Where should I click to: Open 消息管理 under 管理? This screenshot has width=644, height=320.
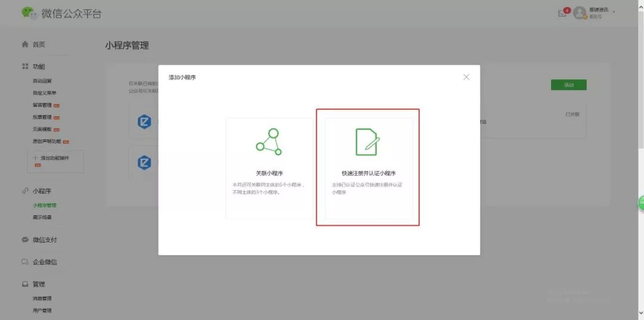click(42, 298)
